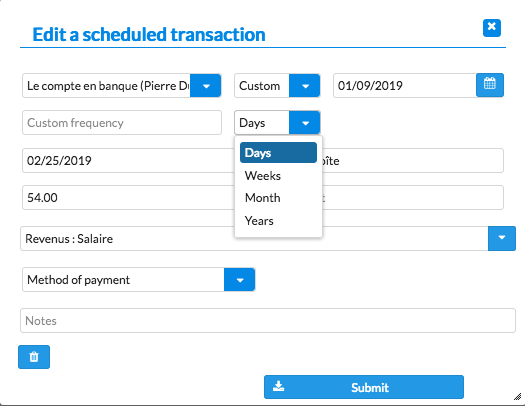Open the Method of payment dropdown arrow
The width and height of the screenshot is (525, 406).
(x=239, y=279)
